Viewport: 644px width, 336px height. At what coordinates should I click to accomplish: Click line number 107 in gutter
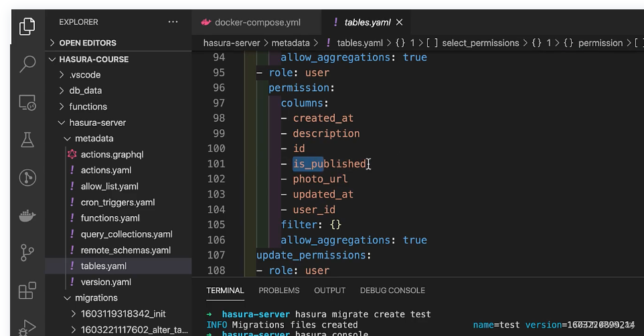tap(216, 255)
